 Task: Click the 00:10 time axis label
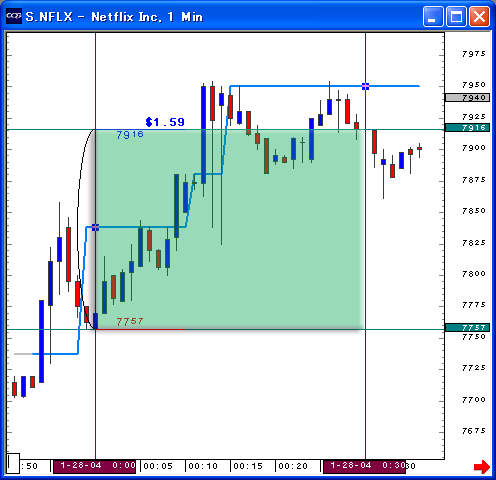tap(203, 466)
